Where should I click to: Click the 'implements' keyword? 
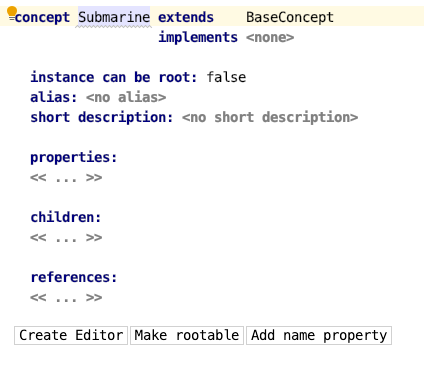(198, 37)
